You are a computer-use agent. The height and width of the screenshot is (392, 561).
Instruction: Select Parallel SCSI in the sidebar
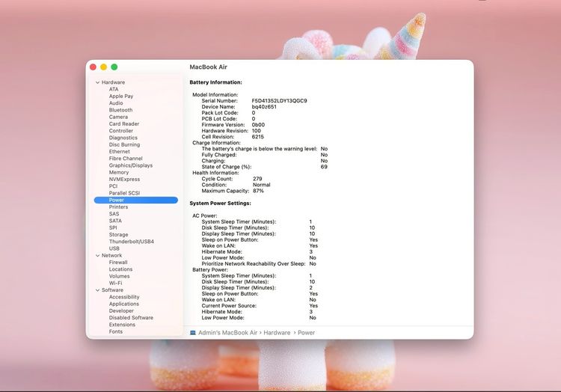coord(124,193)
